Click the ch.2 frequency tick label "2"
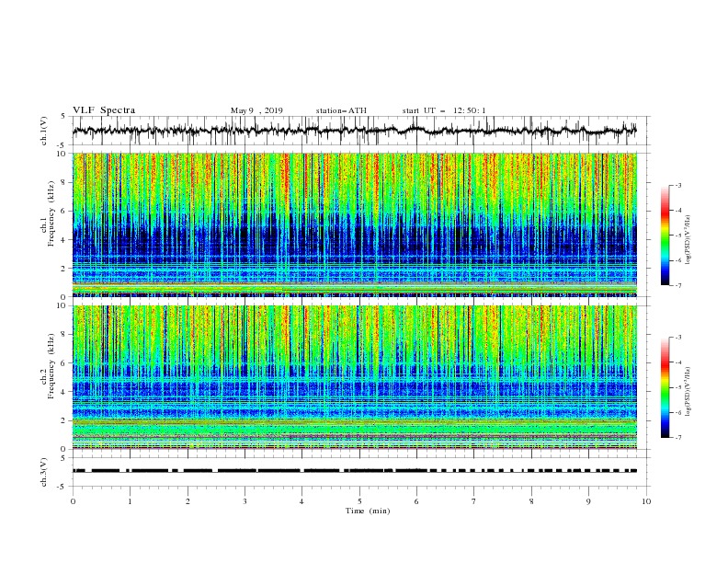This screenshot has width=728, height=563. (x=63, y=420)
